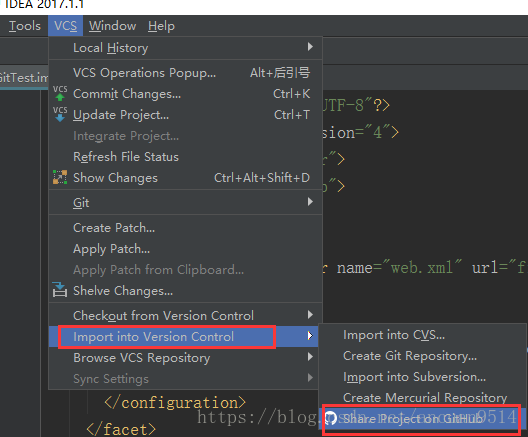The width and height of the screenshot is (528, 437).
Task: Open the Help menu
Action: point(161,26)
